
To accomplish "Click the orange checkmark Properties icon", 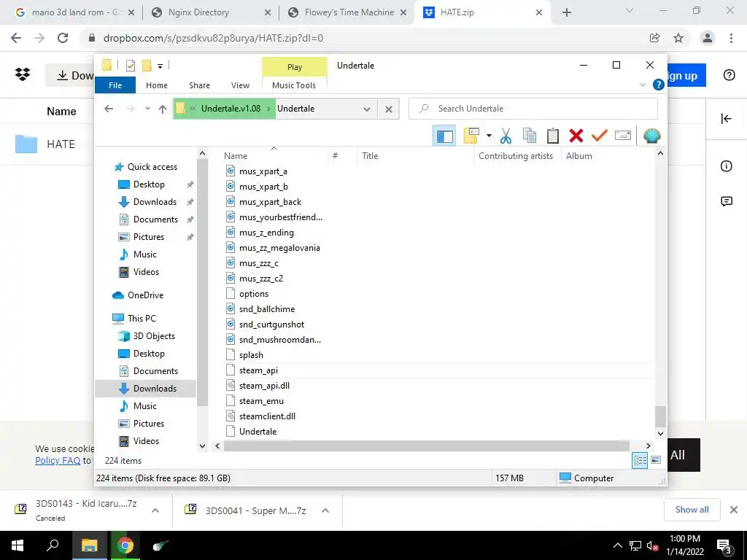I will [x=600, y=136].
